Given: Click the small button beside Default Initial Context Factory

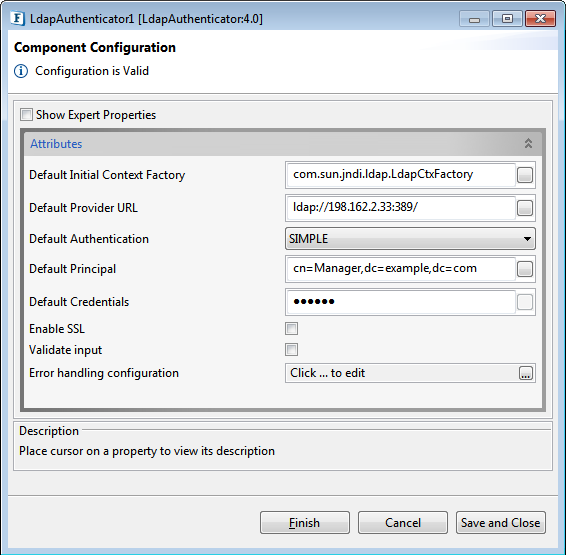Looking at the screenshot, I should click(x=524, y=175).
